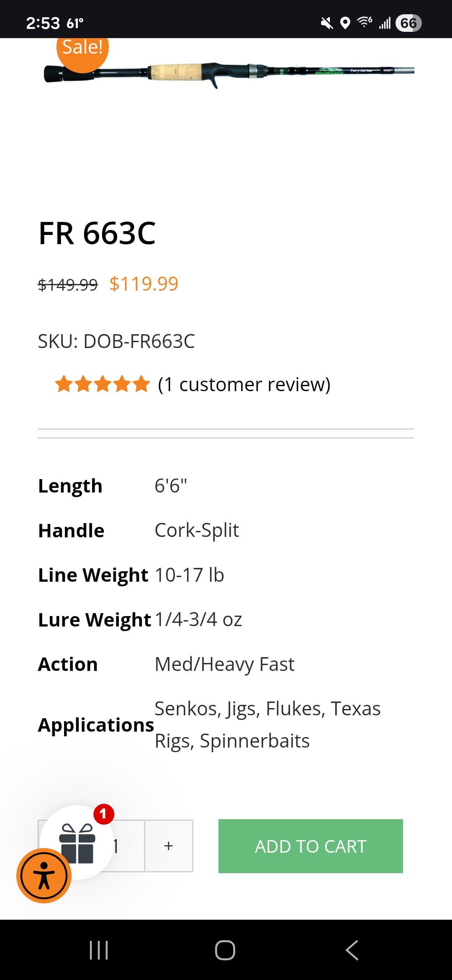Tap the $119.99 sale price
The width and height of the screenshot is (452, 980).
144,284
